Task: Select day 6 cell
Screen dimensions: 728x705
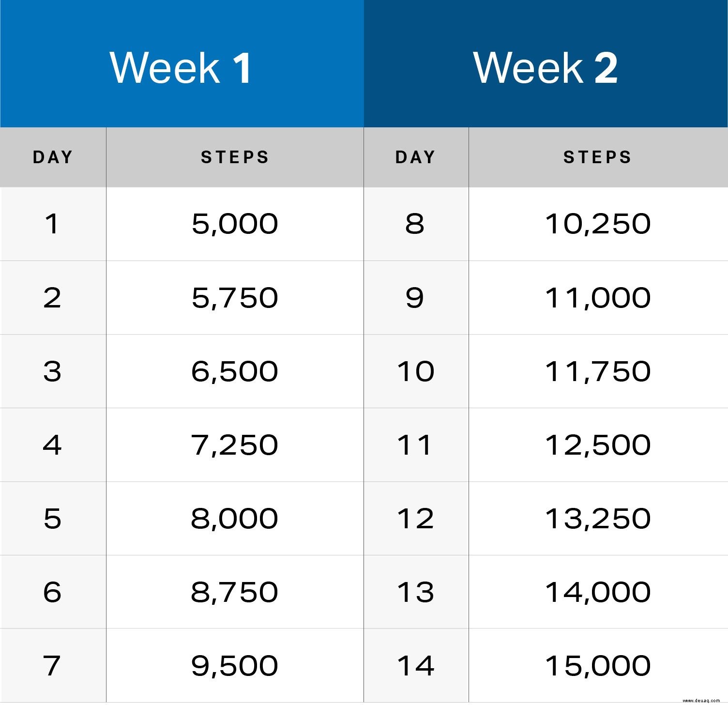Action: pyautogui.click(x=53, y=592)
